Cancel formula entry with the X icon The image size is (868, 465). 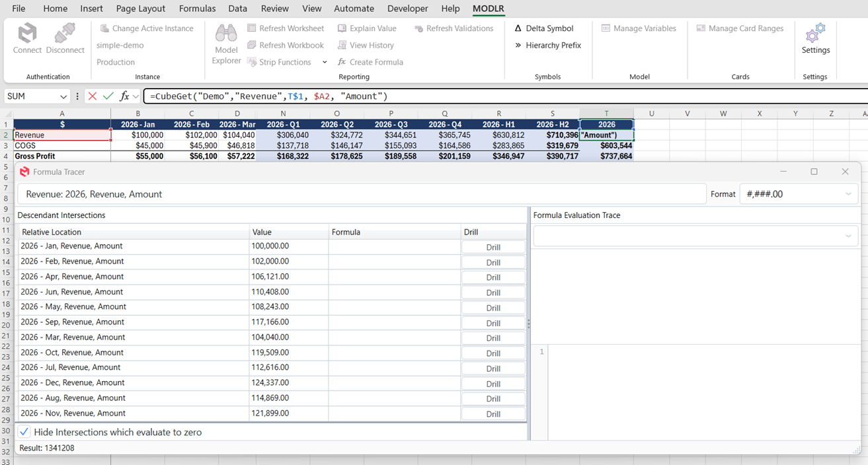[x=92, y=96]
